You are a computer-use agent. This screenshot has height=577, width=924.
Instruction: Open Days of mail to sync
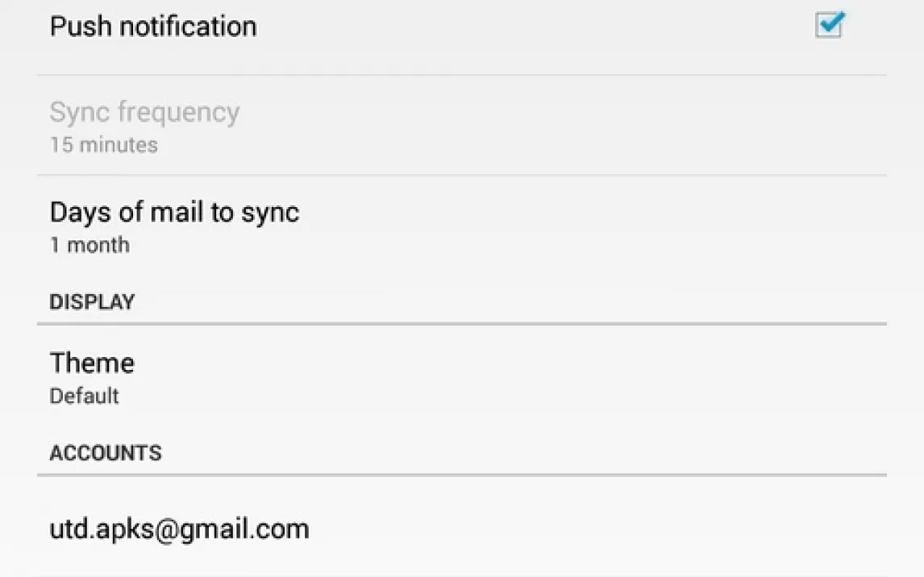point(462,226)
